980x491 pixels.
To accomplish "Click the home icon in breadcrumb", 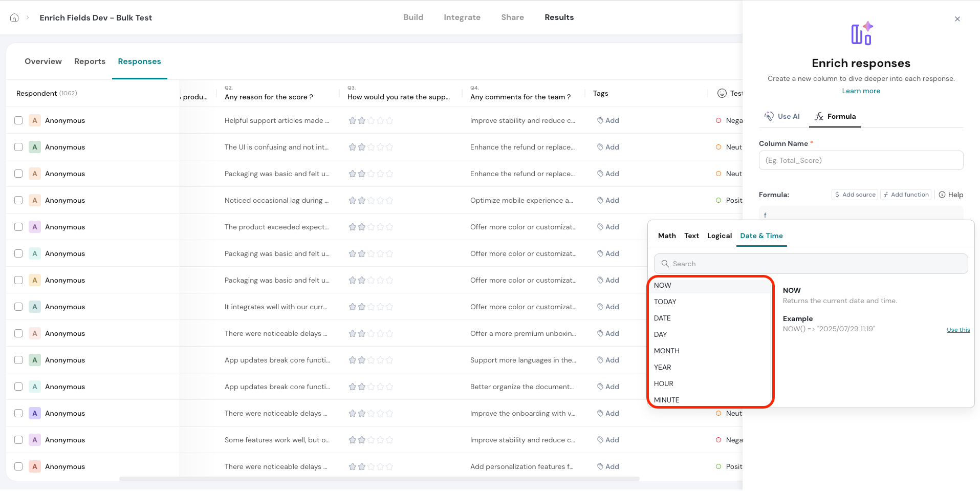I will [14, 17].
